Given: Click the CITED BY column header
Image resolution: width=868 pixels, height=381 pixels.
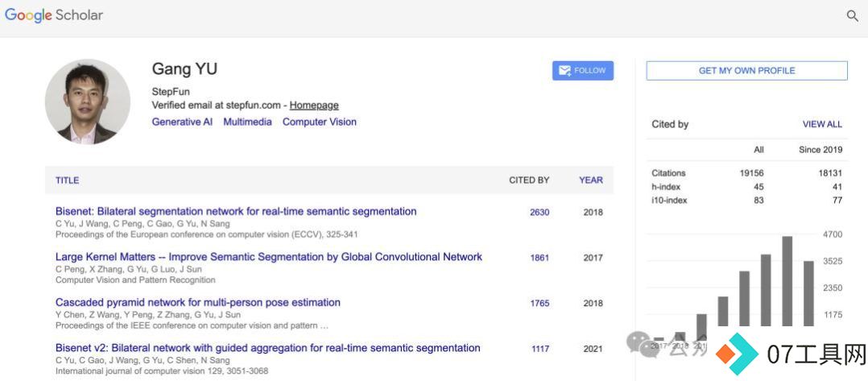Looking at the screenshot, I should (529, 180).
